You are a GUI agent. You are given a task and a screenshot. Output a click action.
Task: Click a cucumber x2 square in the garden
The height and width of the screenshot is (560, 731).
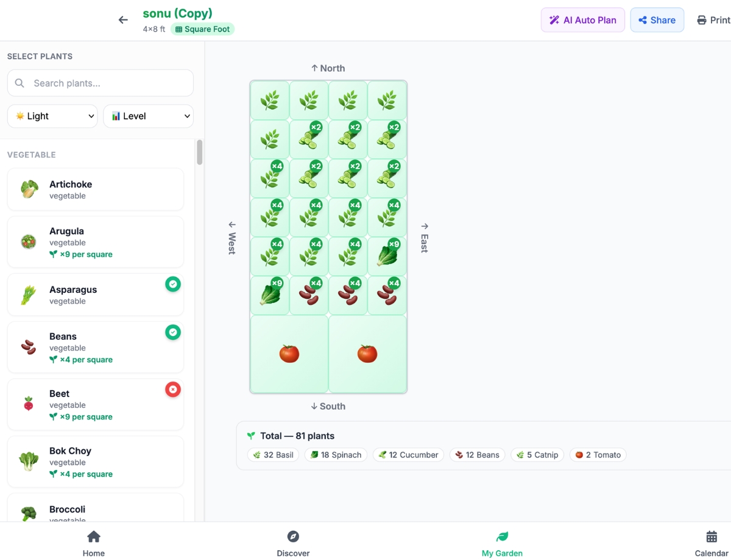(x=309, y=139)
